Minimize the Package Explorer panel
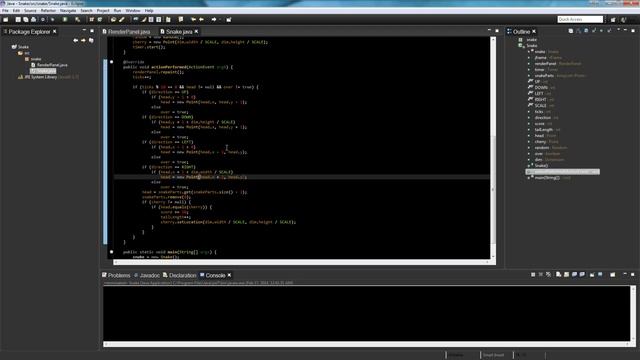Viewport: 640px width, 360px height. (x=84, y=31)
